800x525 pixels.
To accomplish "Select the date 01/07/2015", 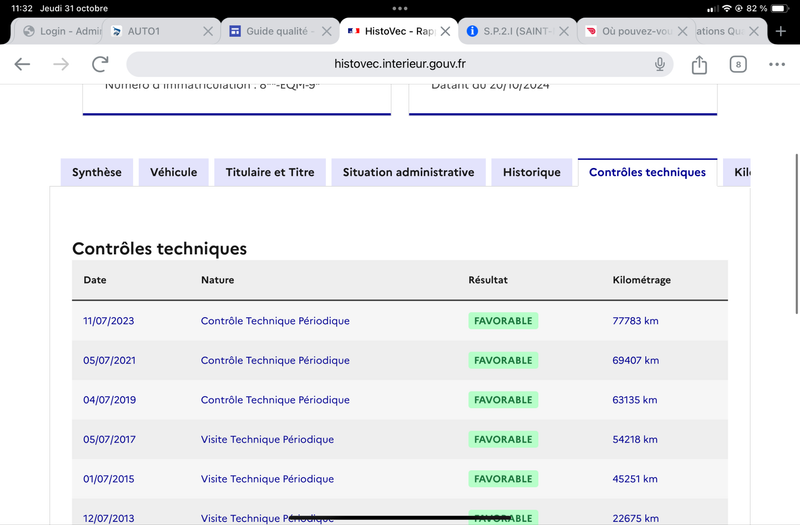I will (x=109, y=479).
